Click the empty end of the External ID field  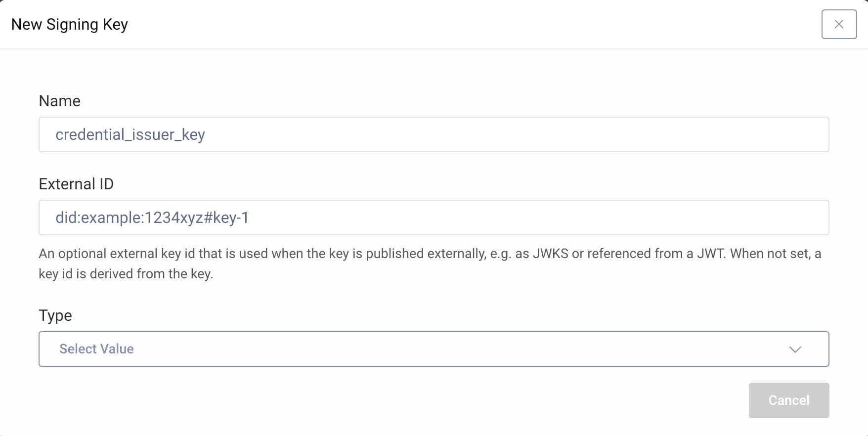click(x=692, y=218)
